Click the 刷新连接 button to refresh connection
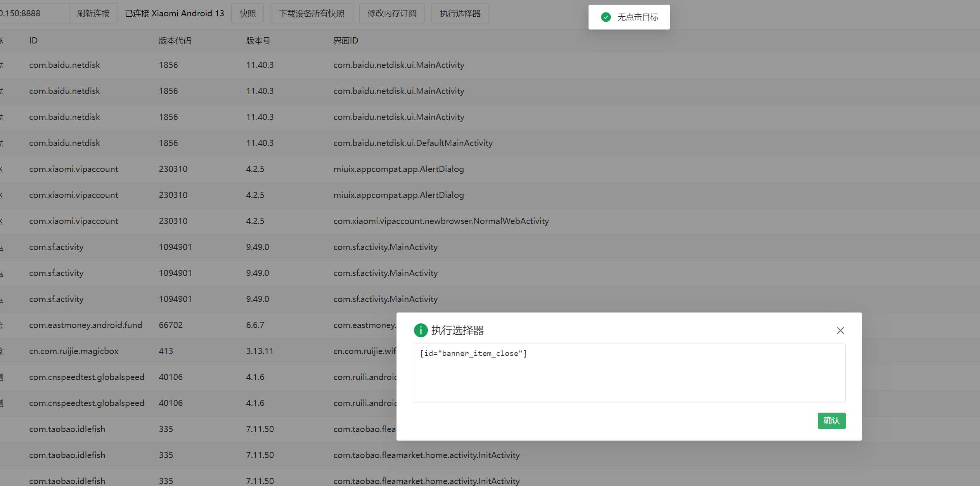Image resolution: width=980 pixels, height=486 pixels. 93,13
